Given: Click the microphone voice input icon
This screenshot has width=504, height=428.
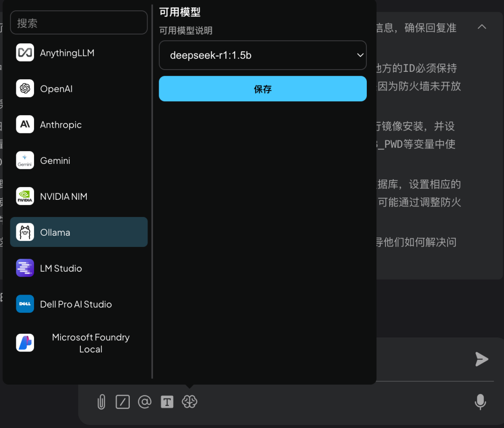Looking at the screenshot, I should point(481,402).
